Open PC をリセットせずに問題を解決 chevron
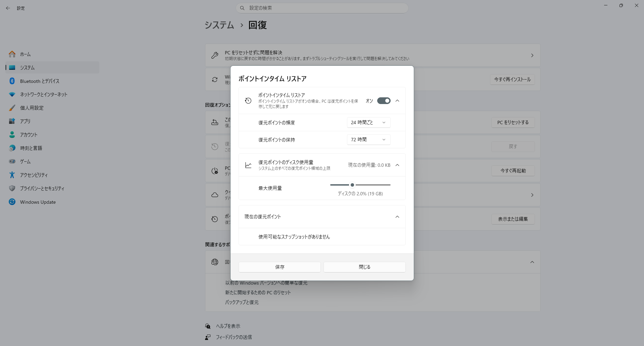 point(532,55)
